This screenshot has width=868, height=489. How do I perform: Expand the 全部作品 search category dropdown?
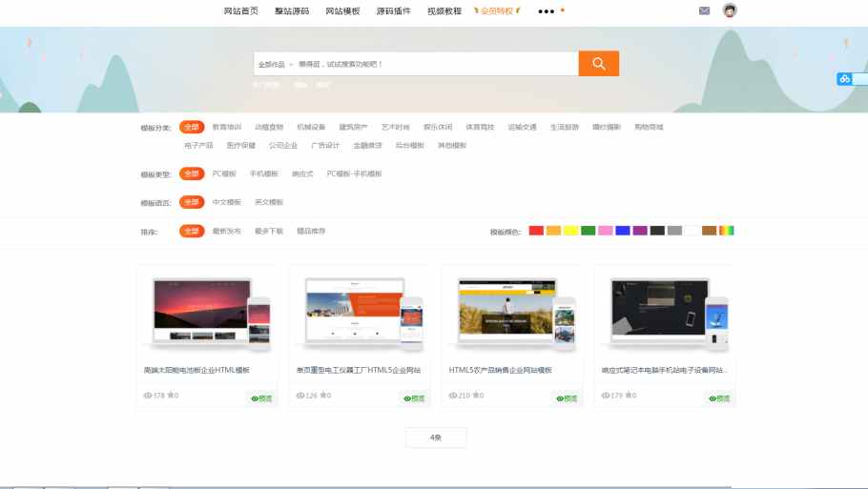(x=275, y=65)
